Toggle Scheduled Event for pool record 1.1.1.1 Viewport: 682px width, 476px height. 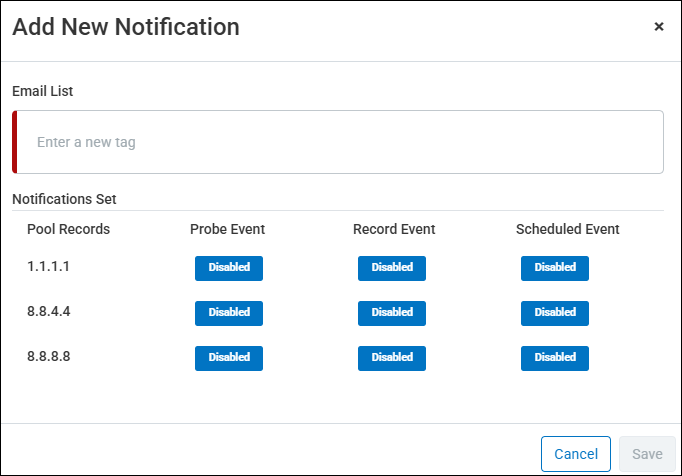click(555, 268)
